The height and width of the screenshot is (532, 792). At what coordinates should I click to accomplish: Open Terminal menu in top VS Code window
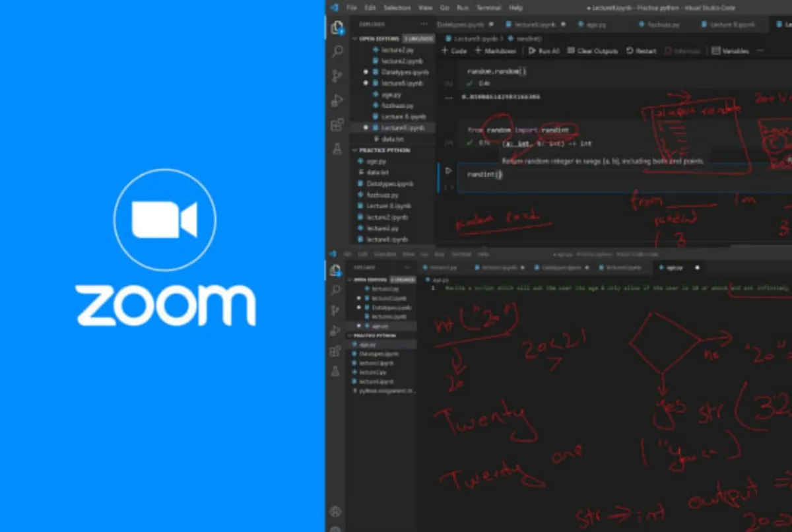point(489,8)
